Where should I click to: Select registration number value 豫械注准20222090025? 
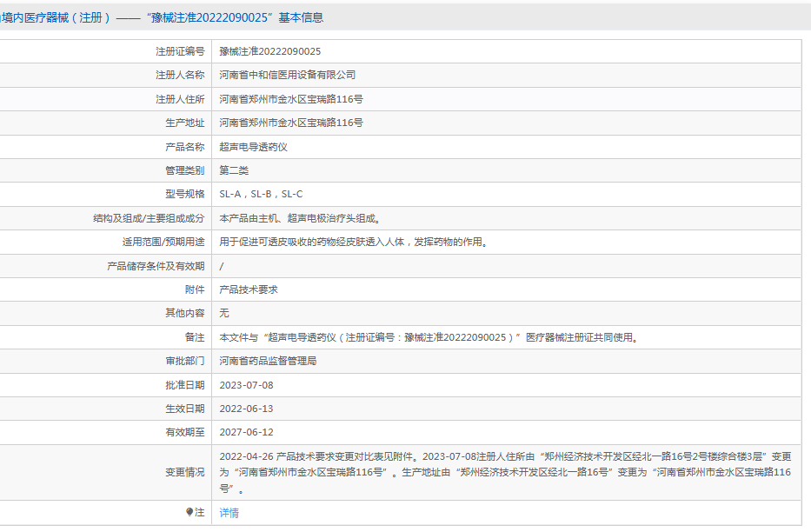(x=270, y=51)
